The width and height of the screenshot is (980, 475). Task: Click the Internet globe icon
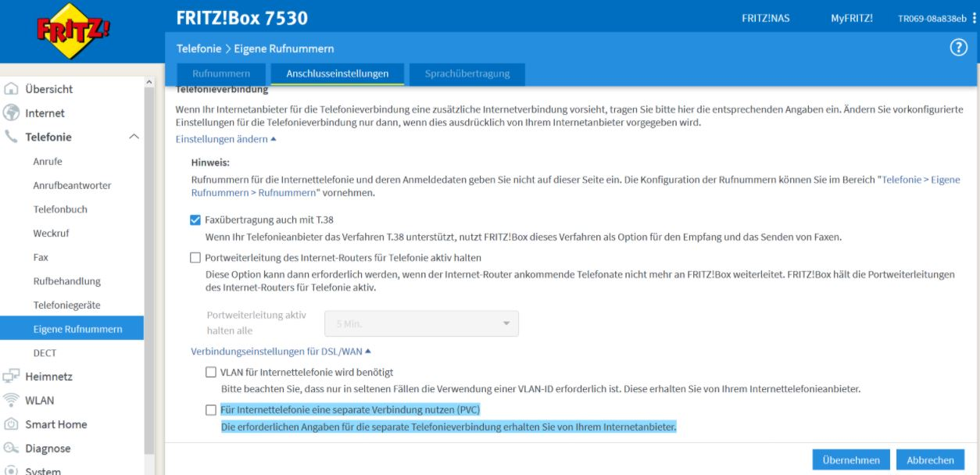pos(11,113)
